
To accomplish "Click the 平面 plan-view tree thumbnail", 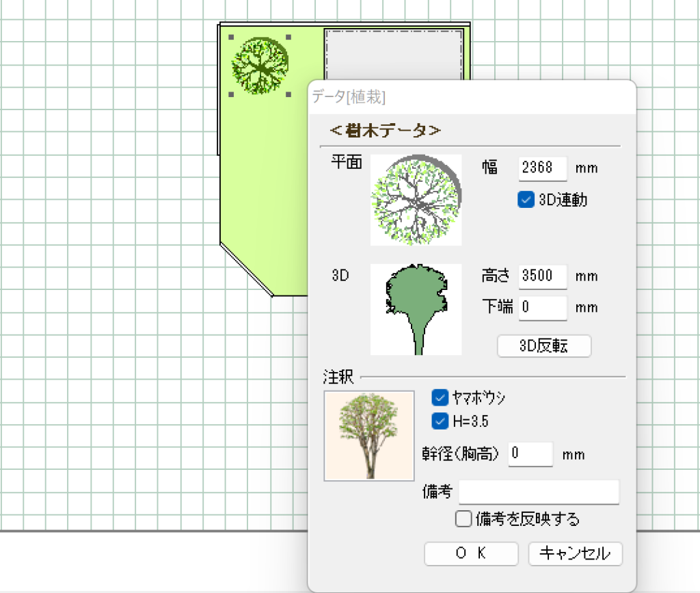I will 416,200.
